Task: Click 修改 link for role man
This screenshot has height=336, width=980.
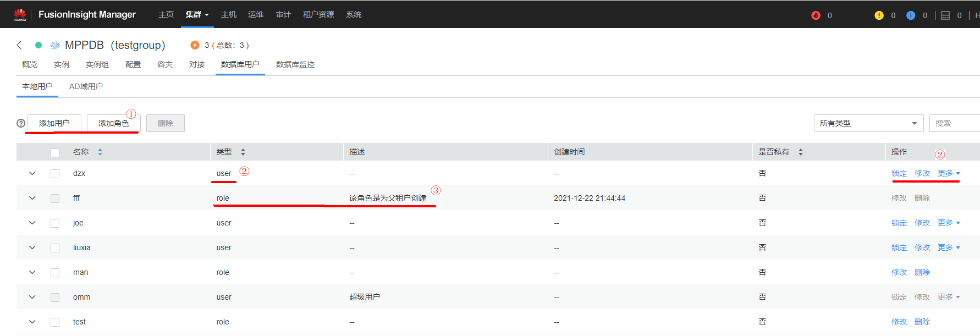Action: coord(899,272)
